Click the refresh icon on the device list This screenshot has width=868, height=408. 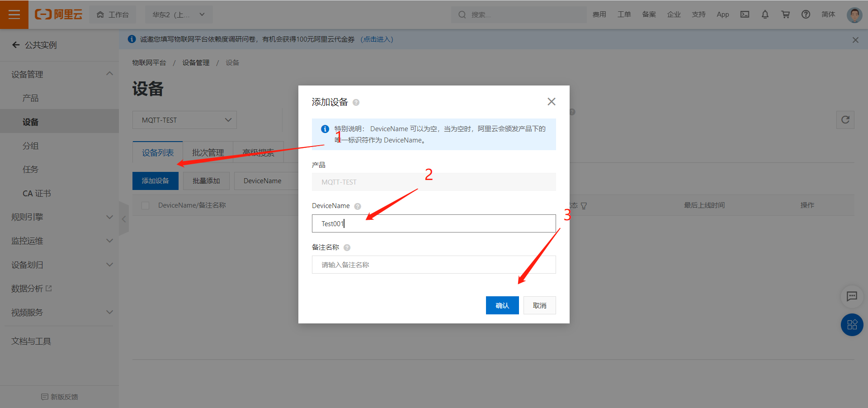845,119
